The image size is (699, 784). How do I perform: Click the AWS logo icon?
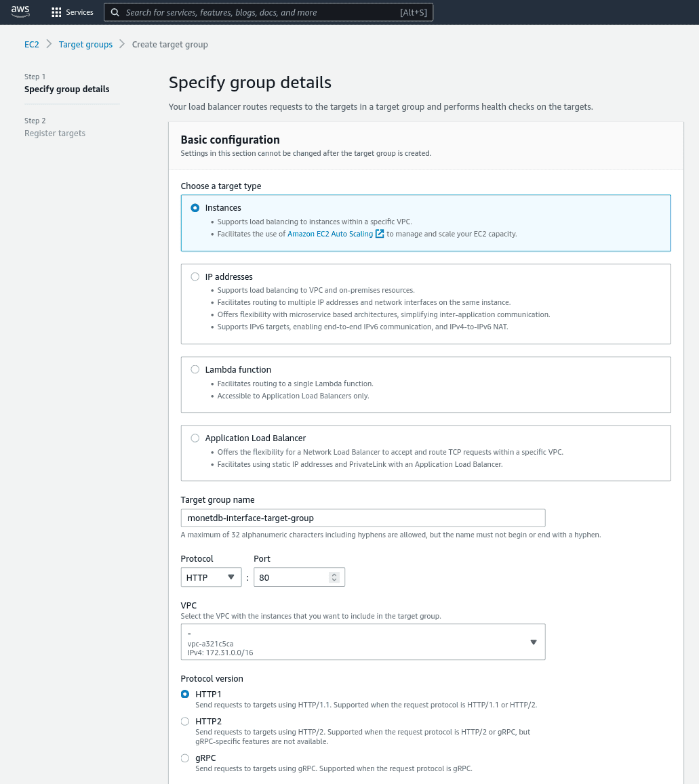coord(20,12)
